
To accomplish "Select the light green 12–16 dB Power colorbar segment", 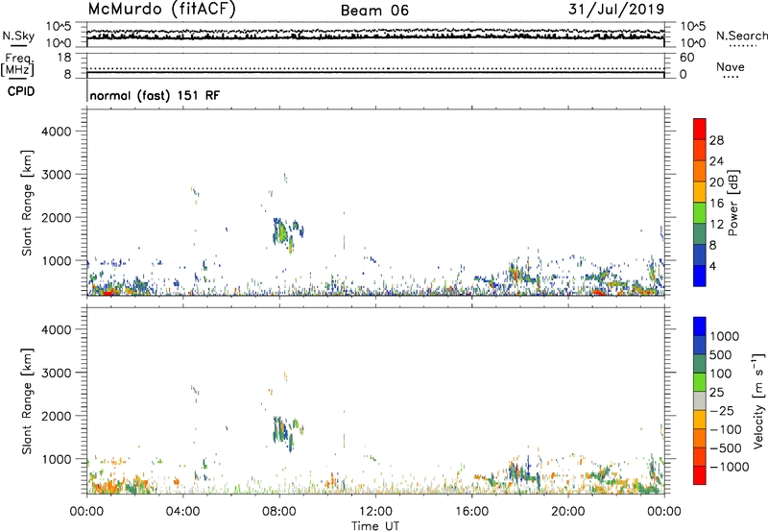I will pos(700,213).
